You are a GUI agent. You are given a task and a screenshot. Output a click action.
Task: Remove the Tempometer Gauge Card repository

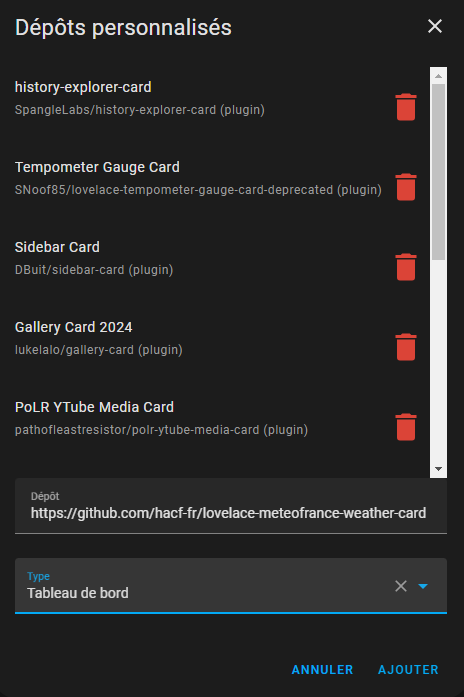click(x=406, y=187)
